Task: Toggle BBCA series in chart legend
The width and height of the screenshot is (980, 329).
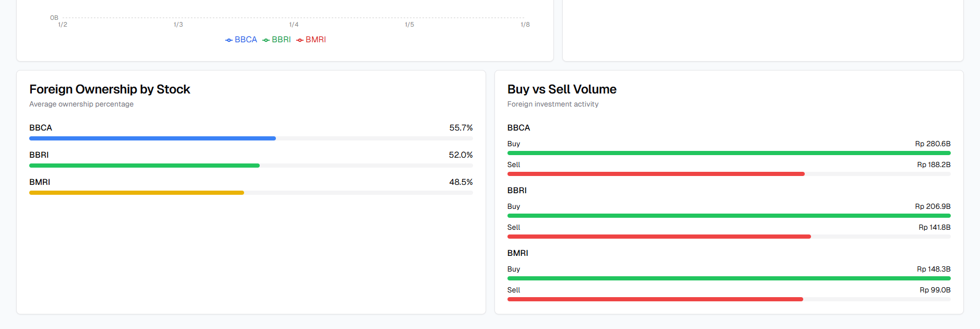Action: [241, 40]
